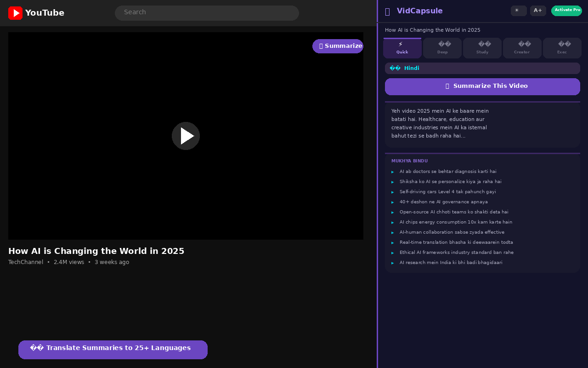Click 'Ethical AI frameworks industry standard' bullet

tap(457, 253)
